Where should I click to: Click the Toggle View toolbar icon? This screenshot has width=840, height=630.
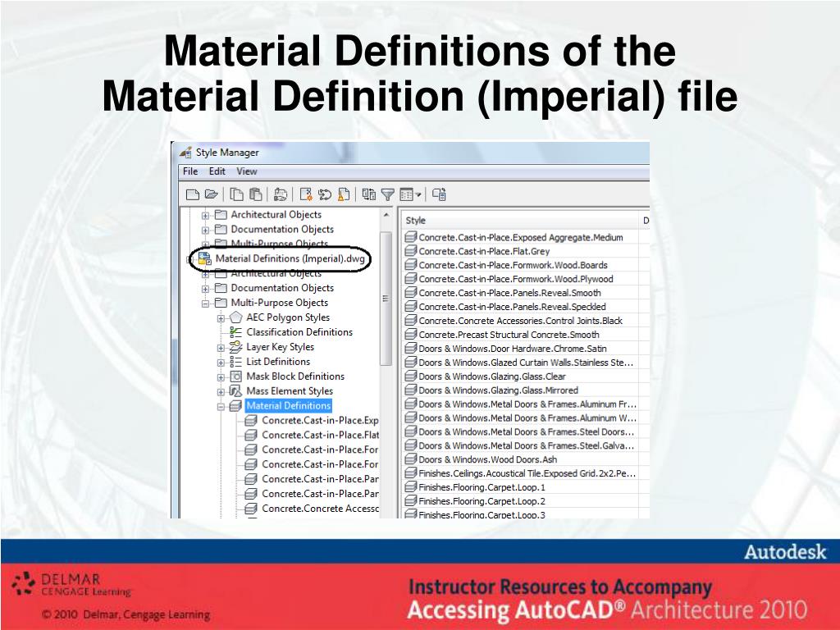pos(368,194)
